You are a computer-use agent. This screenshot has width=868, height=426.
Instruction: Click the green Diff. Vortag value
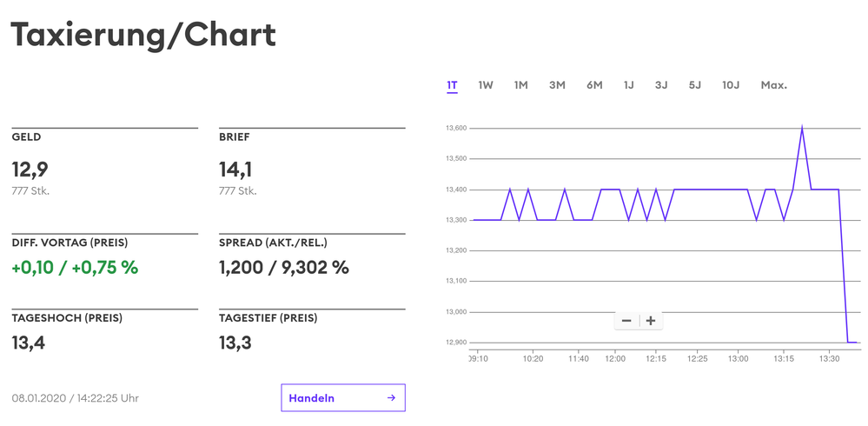coord(75,268)
